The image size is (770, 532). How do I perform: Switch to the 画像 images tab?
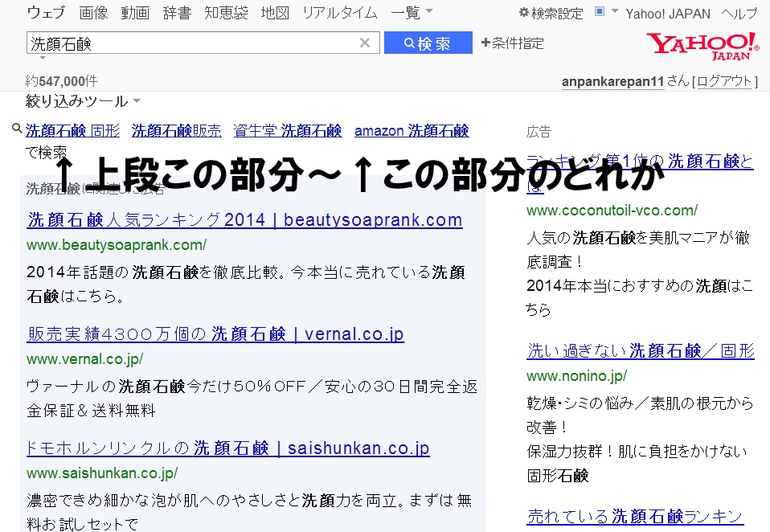click(x=93, y=13)
